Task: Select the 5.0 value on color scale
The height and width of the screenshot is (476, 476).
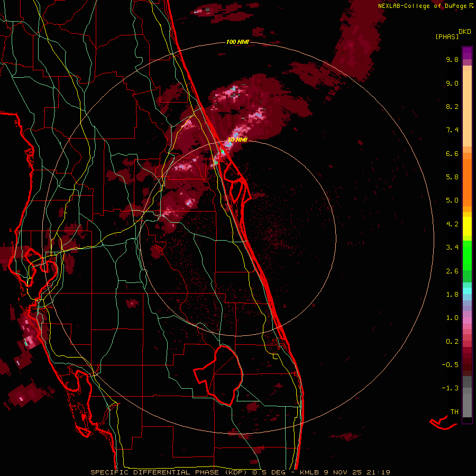Action: pyautogui.click(x=452, y=200)
